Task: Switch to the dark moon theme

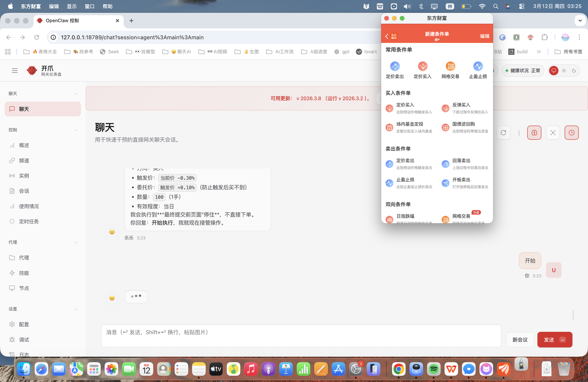Action: pos(574,70)
